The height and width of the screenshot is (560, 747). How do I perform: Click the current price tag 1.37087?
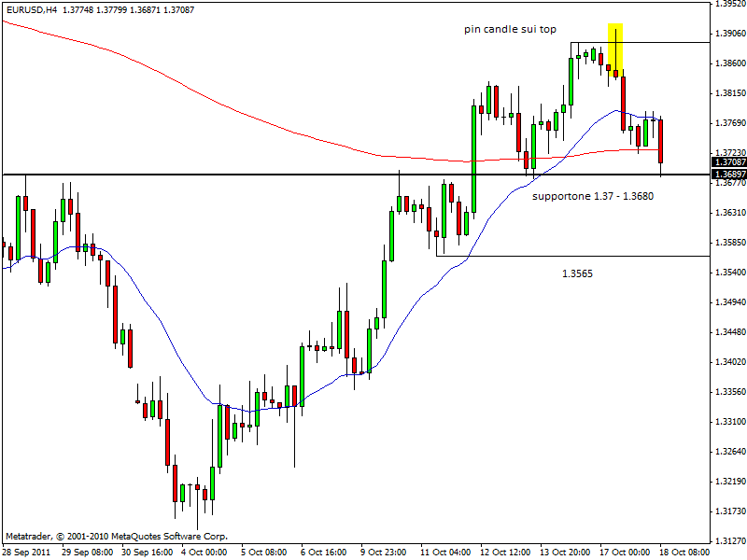click(x=726, y=162)
